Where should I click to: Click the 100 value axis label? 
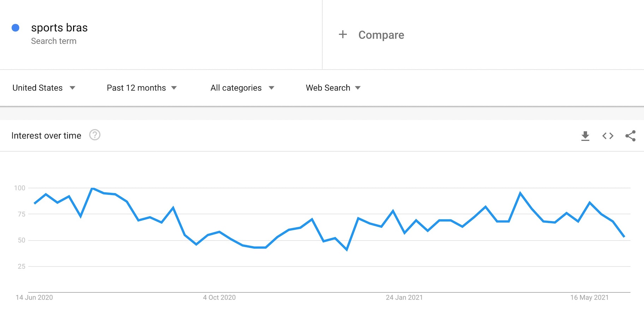tap(20, 188)
